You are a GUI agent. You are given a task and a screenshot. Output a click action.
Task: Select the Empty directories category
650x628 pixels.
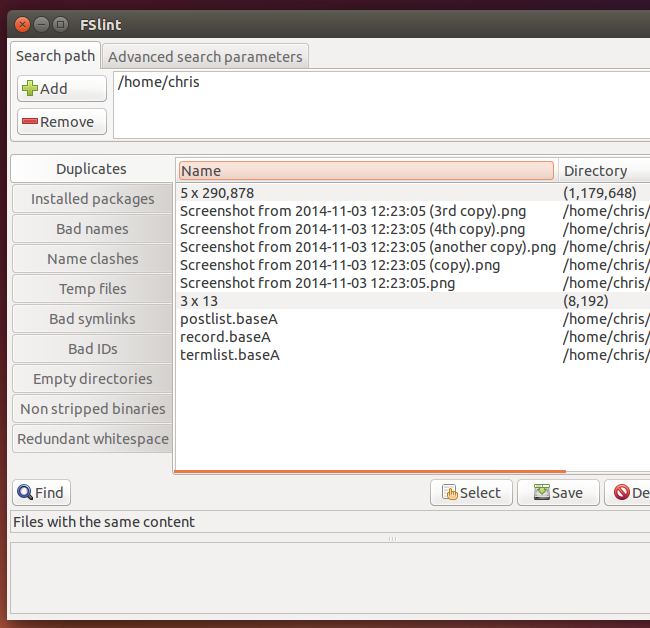[x=92, y=379]
